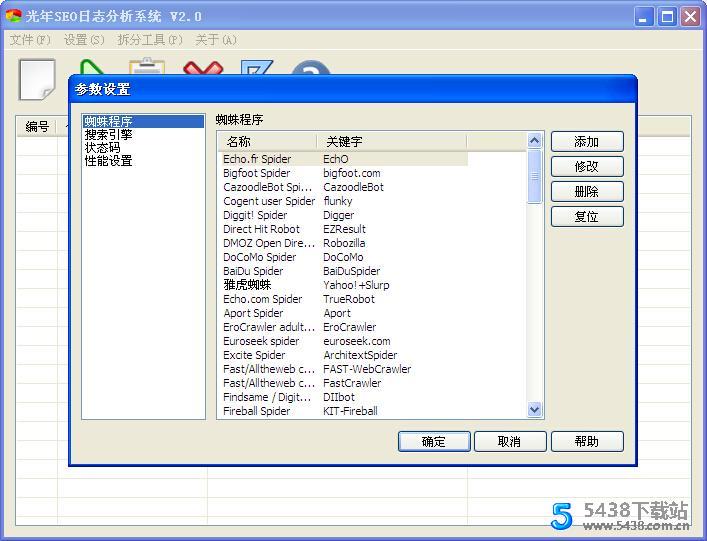Minimize the main application window
This screenshot has height=541, width=707.
point(644,17)
